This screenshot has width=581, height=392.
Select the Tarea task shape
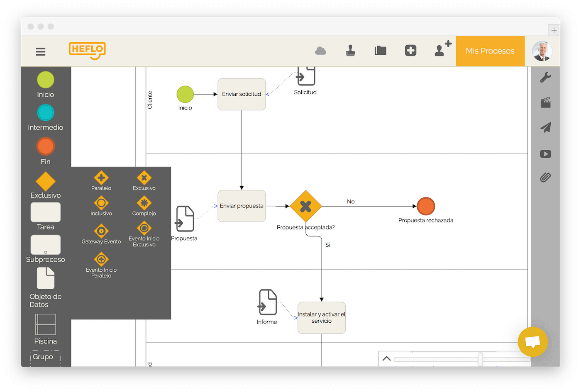[x=46, y=212]
